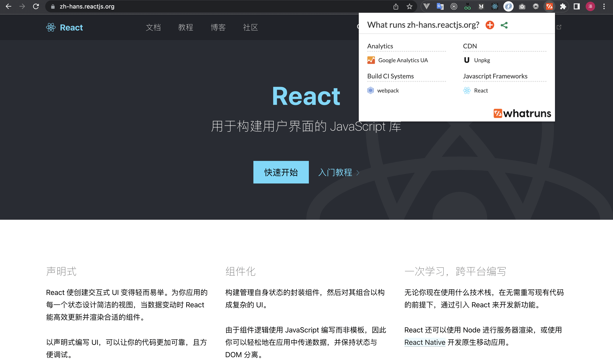This screenshot has height=364, width=613.
Task: Open the 文档 navigation item
Action: [x=153, y=27]
